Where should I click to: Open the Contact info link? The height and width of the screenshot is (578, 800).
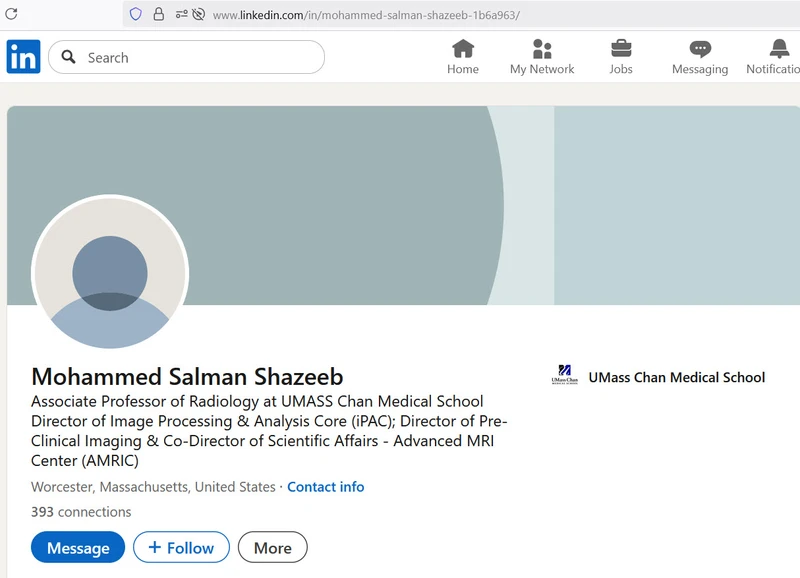pyautogui.click(x=325, y=487)
